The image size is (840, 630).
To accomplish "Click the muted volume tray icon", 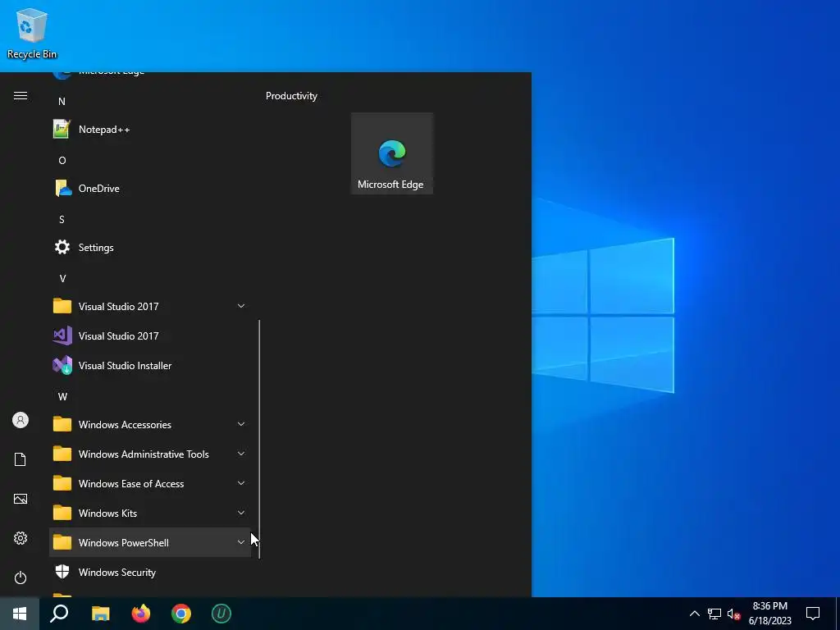I will [733, 614].
